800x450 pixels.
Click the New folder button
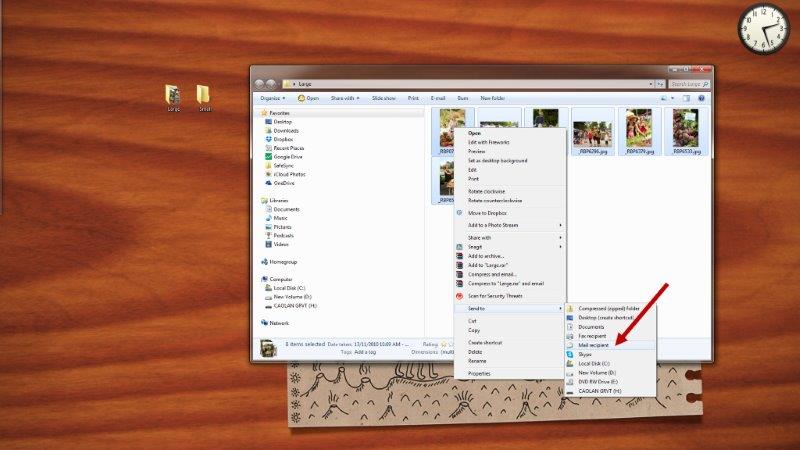tap(492, 98)
